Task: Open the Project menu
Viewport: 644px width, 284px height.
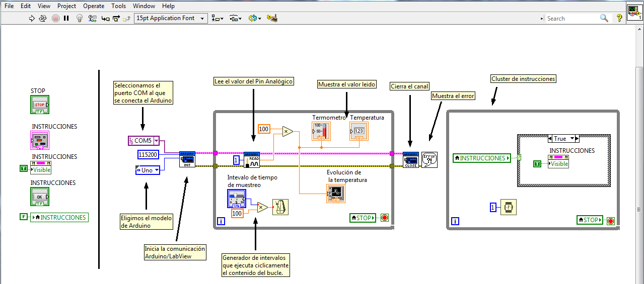Action: point(66,6)
